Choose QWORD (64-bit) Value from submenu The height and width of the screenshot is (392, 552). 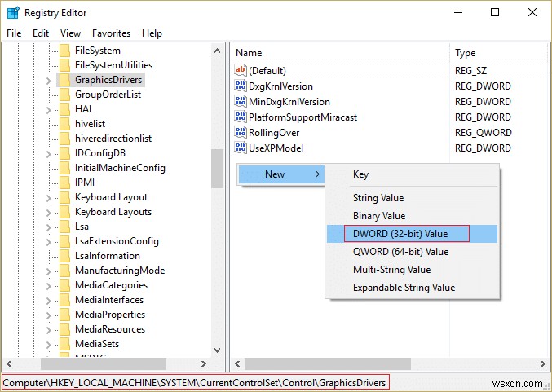412,252
